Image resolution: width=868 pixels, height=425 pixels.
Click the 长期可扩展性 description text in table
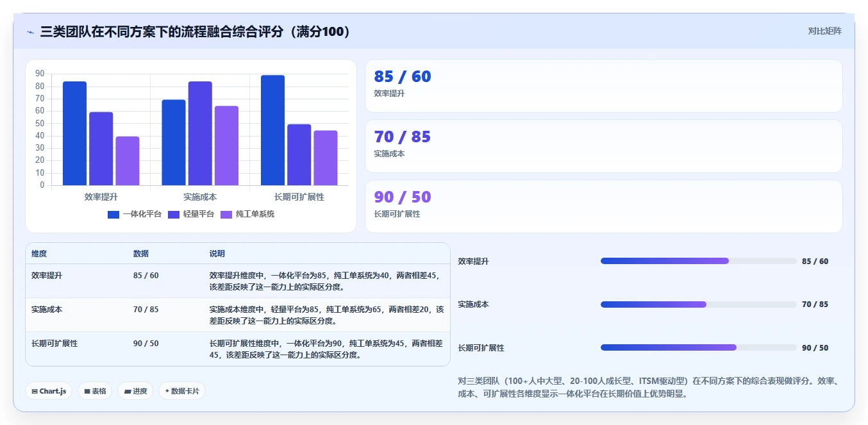tap(326, 349)
